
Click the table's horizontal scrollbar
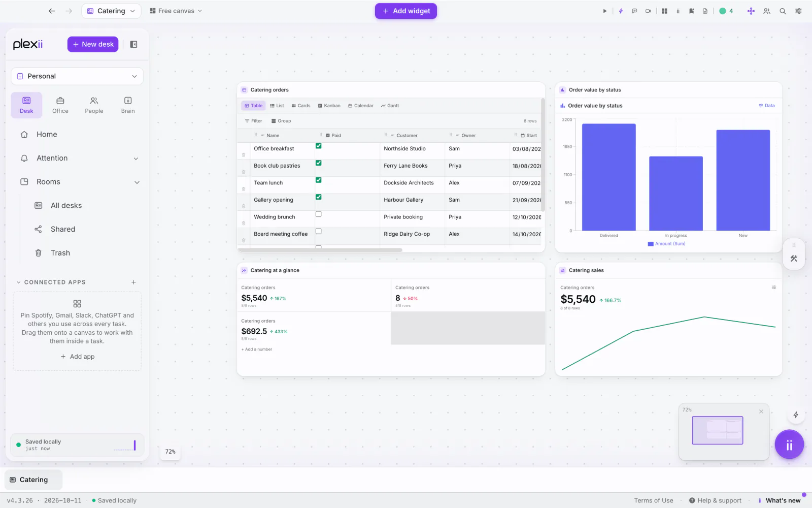(x=320, y=250)
